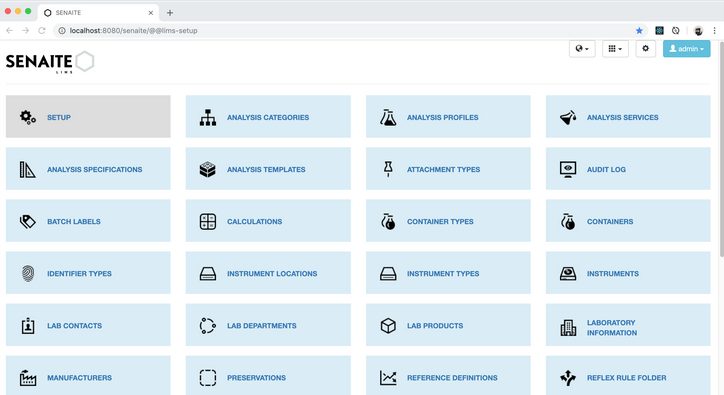Click the Calculations calculator icon
The height and width of the screenshot is (395, 724).
click(x=208, y=222)
